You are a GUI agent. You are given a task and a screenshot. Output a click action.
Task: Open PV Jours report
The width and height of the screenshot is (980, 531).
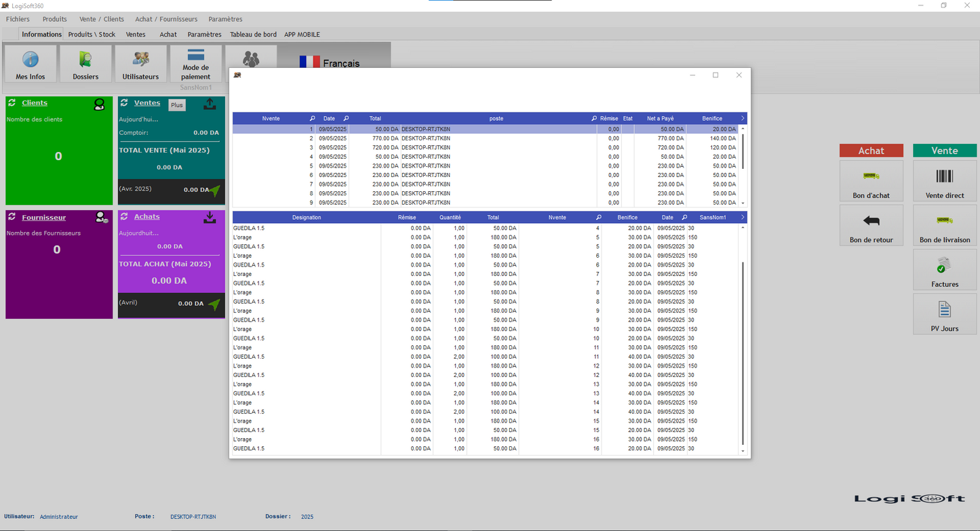point(944,315)
